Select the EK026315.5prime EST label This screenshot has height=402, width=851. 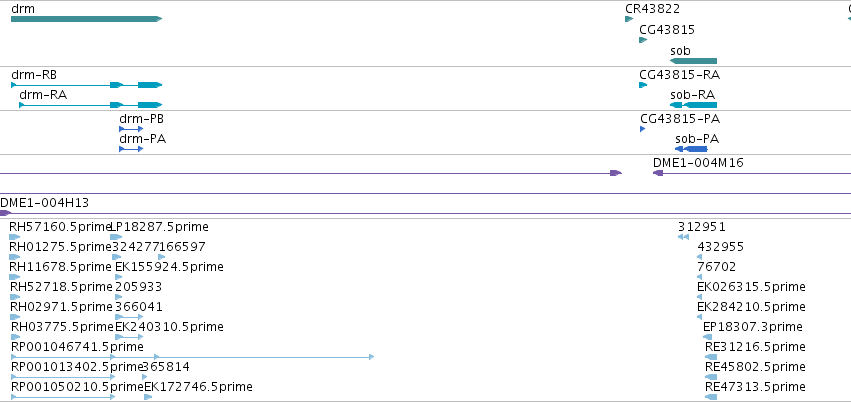point(751,287)
